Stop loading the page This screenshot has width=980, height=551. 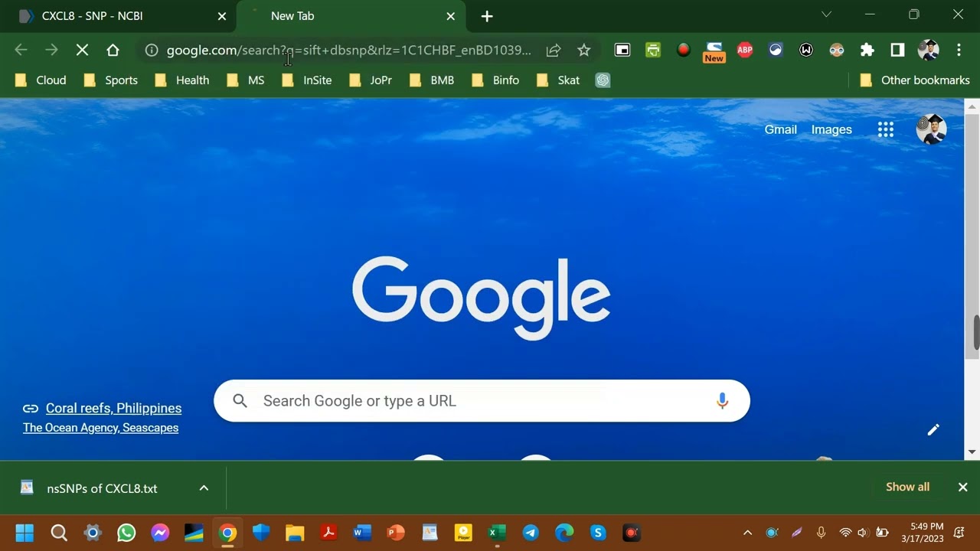coord(82,50)
